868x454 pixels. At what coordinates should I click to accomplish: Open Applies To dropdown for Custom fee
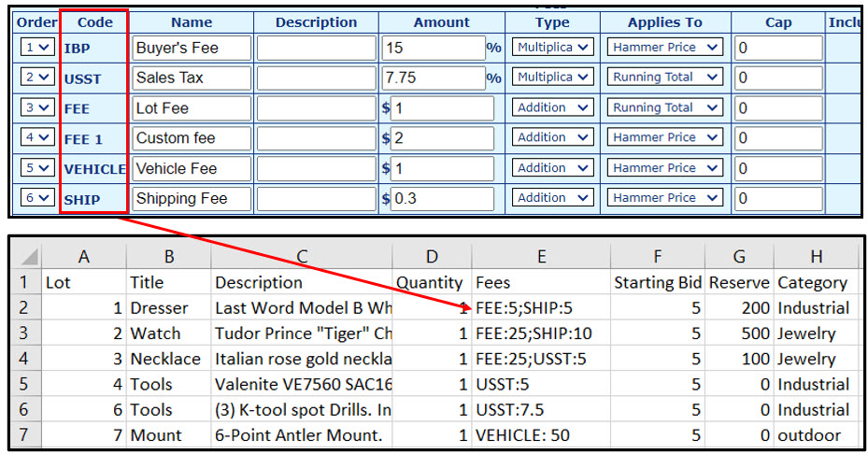(665, 137)
